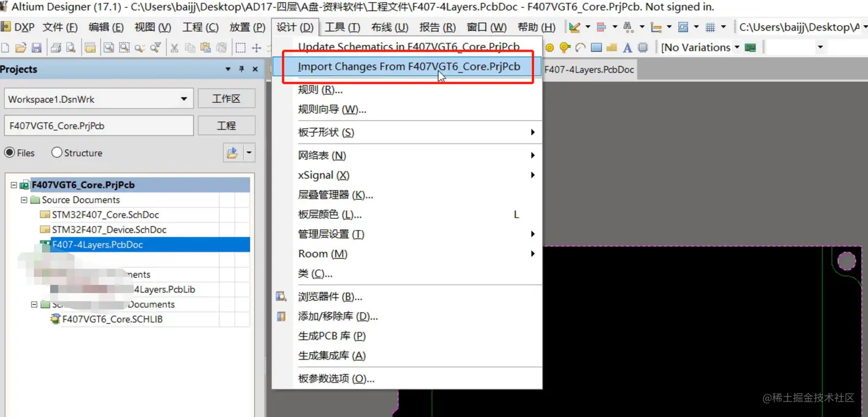The width and height of the screenshot is (868, 417).
Task: Open the Projects panel options arrow
Action: [x=228, y=69]
